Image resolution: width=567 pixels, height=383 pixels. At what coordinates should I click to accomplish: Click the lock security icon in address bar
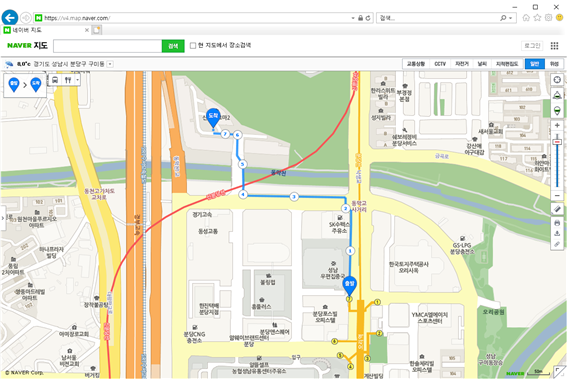(360, 18)
